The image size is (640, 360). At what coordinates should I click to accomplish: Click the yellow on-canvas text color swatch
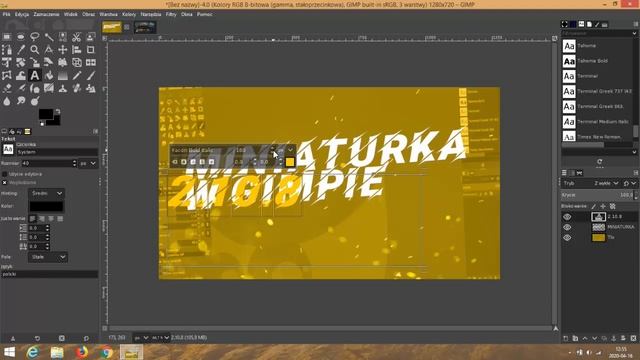tap(290, 162)
